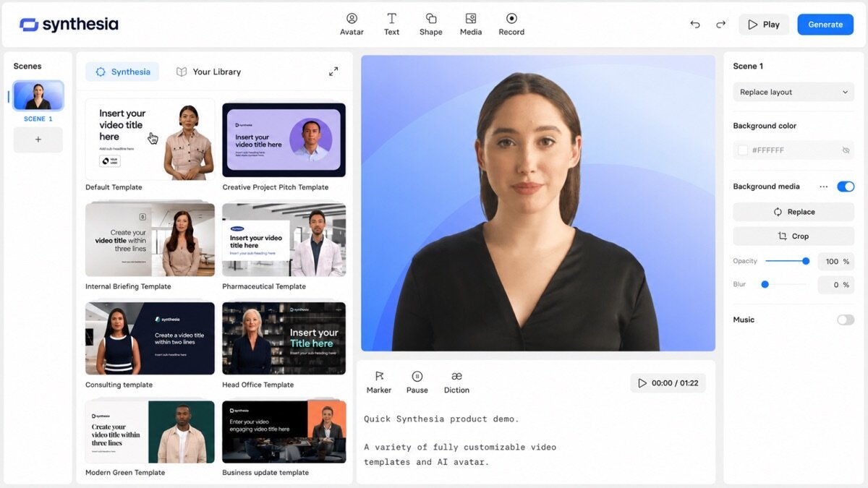Add a Marker to the script
868x488 pixels.
pyautogui.click(x=379, y=382)
